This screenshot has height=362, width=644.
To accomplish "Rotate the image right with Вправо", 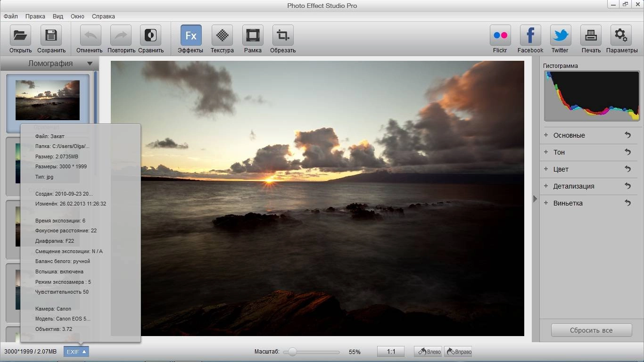I will click(x=458, y=352).
